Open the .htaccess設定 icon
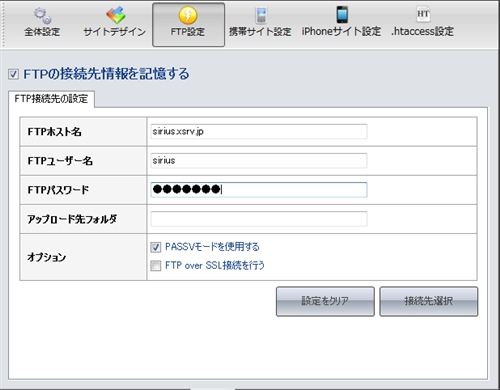The image size is (500, 390). [x=423, y=15]
